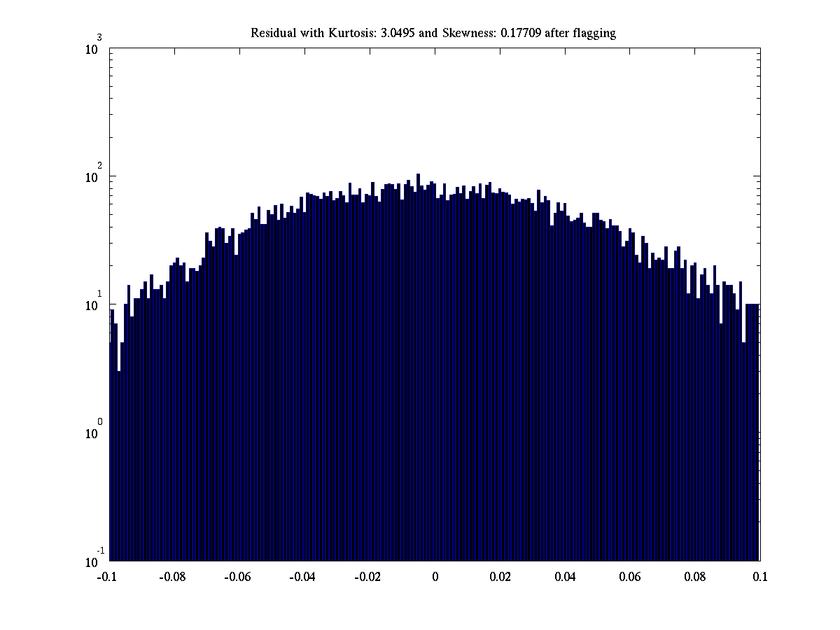Click the x-axis label -0.04
Screen dimensions: 840x630
pos(303,577)
